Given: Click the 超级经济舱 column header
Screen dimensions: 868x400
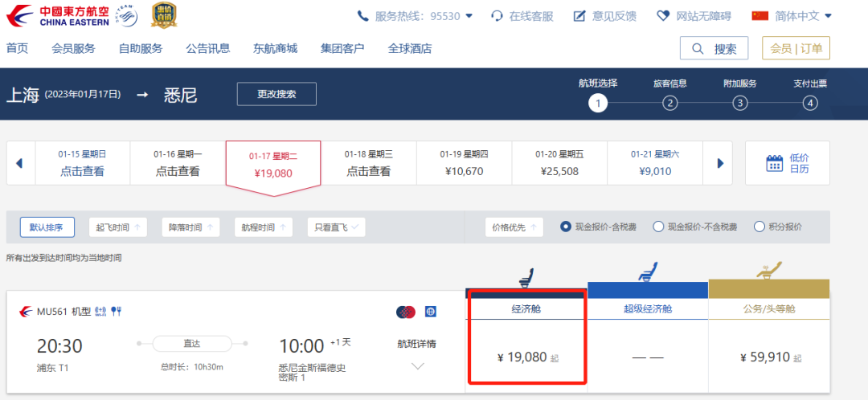Looking at the screenshot, I should (648, 309).
